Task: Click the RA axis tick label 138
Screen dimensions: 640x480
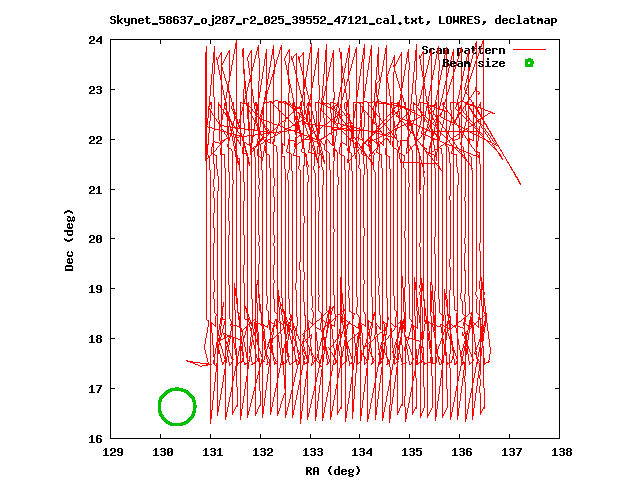Action: (562, 452)
